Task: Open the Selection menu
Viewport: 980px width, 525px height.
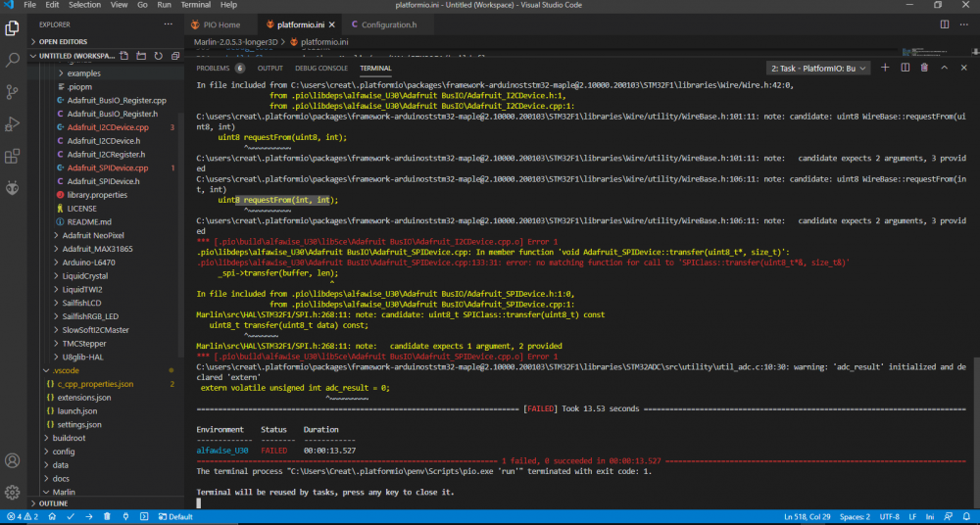Action: coord(84,5)
